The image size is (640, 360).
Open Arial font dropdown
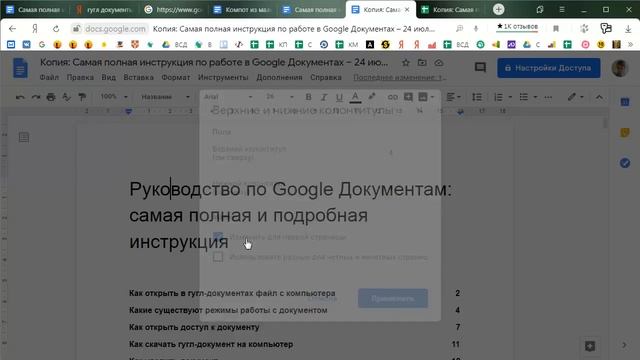pyautogui.click(x=228, y=97)
